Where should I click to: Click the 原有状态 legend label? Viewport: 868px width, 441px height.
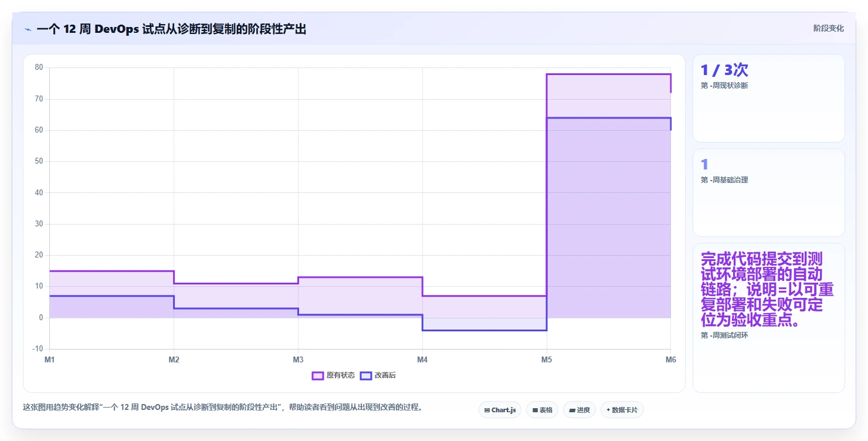tap(341, 375)
